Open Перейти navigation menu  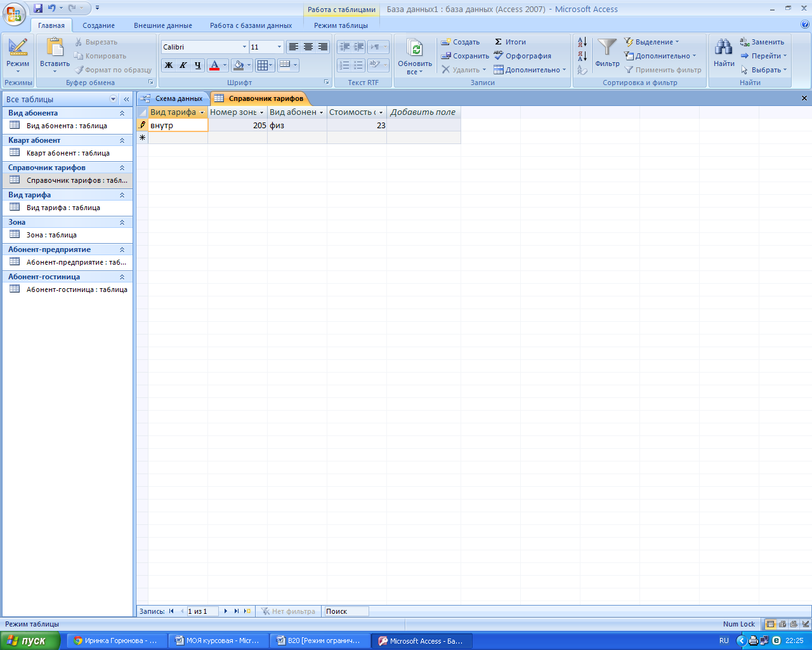coord(764,56)
